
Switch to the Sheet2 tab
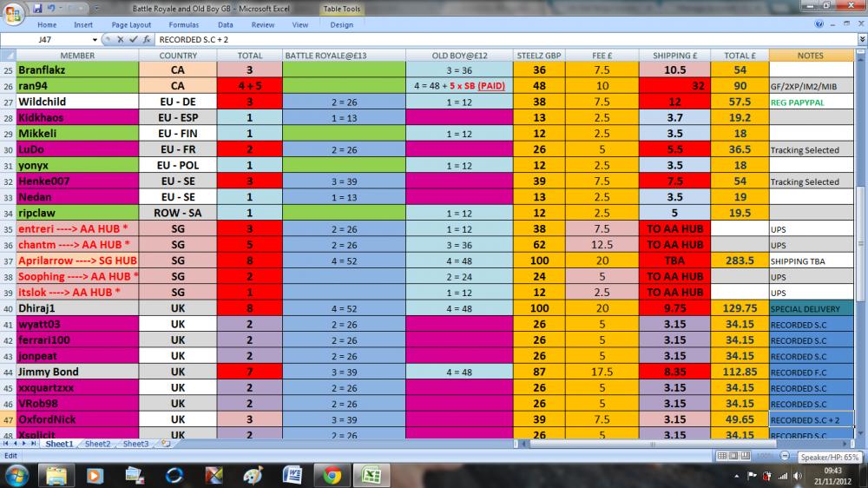point(97,444)
